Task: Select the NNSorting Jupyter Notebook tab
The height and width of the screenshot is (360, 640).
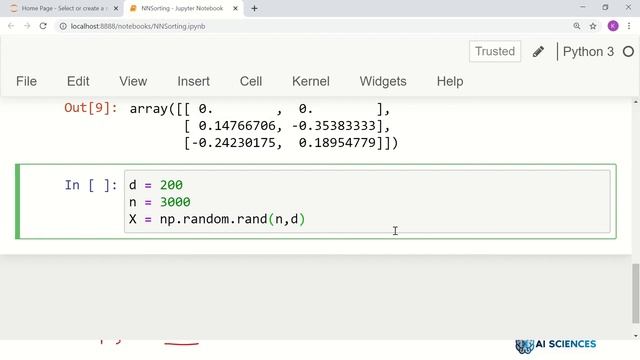Action: point(182,8)
